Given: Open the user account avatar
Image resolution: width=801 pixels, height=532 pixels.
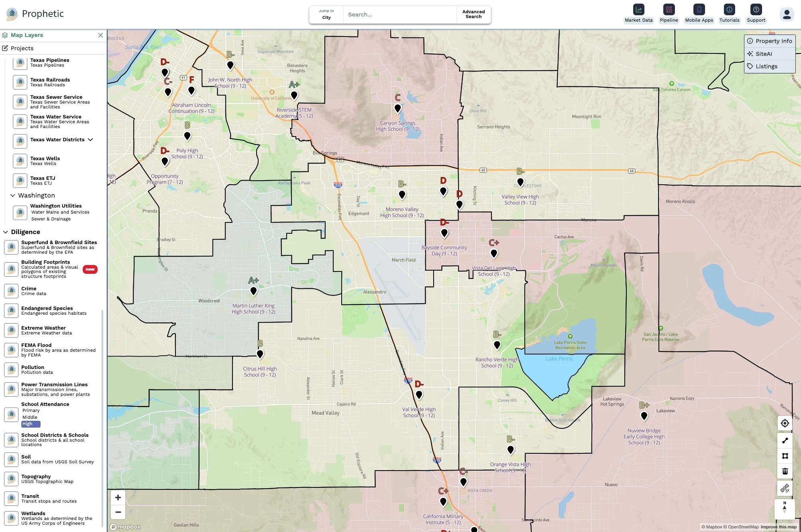Looking at the screenshot, I should pos(787,14).
